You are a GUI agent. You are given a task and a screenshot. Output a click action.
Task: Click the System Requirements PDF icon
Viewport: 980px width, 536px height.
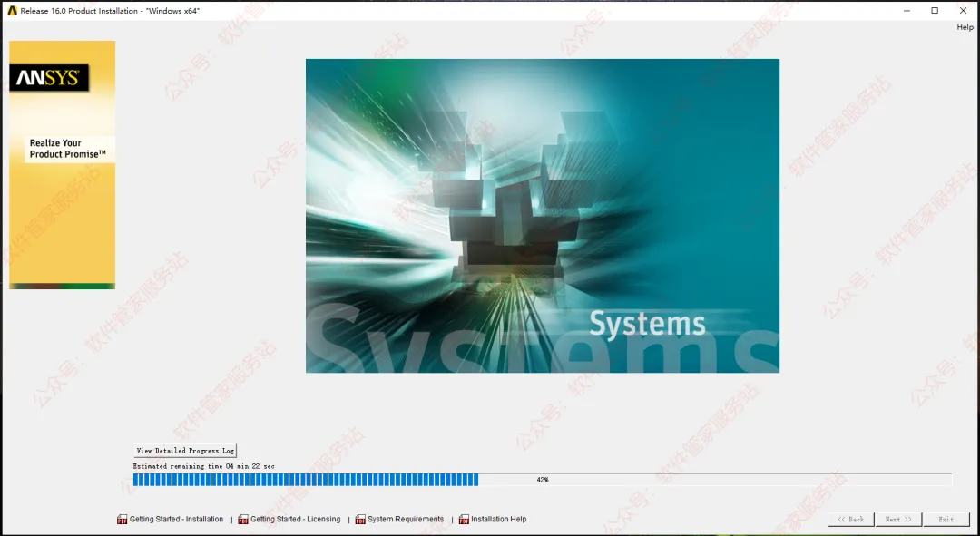coord(360,519)
